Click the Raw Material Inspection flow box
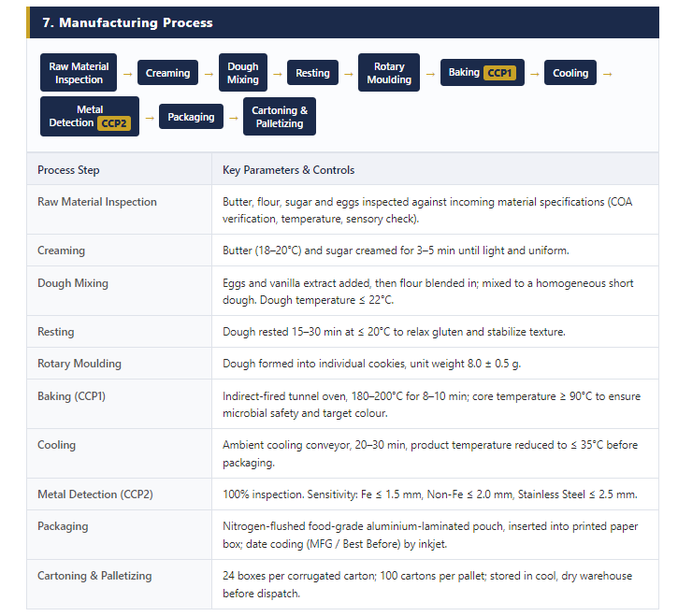The width and height of the screenshot is (678, 616). (79, 73)
